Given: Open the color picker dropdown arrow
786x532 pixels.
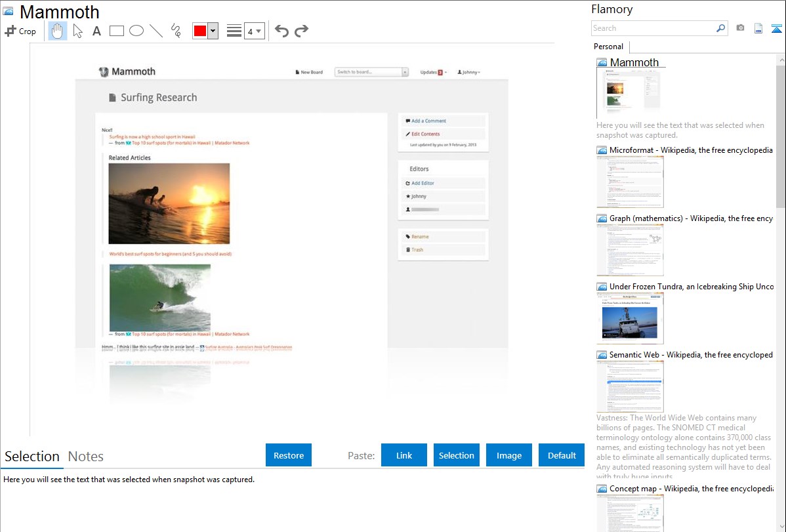Looking at the screenshot, I should coord(213,31).
